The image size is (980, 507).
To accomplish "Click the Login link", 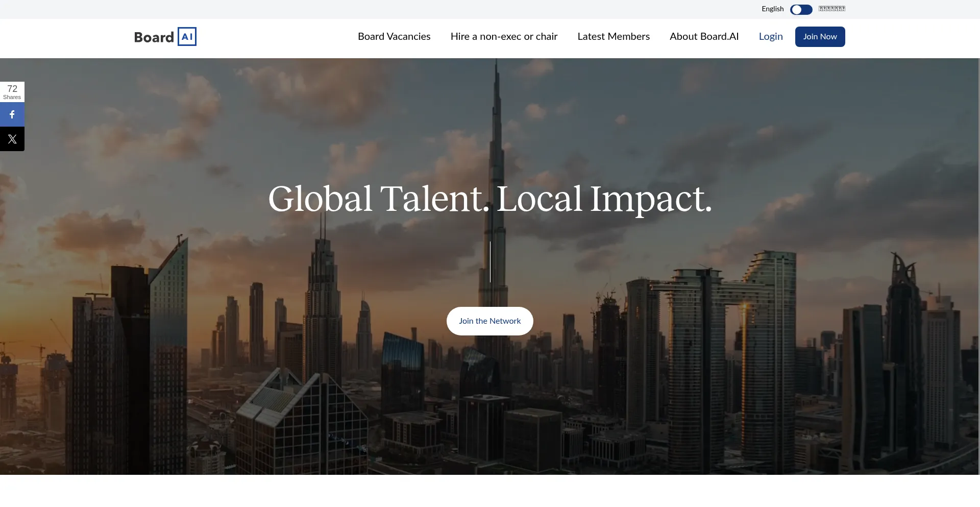I will click(771, 36).
